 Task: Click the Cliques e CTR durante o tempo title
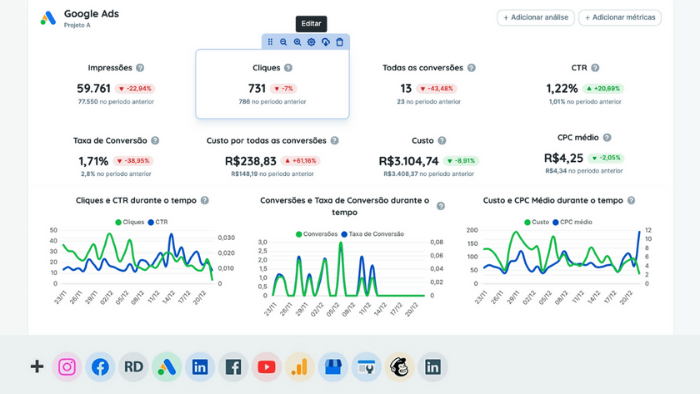click(136, 200)
